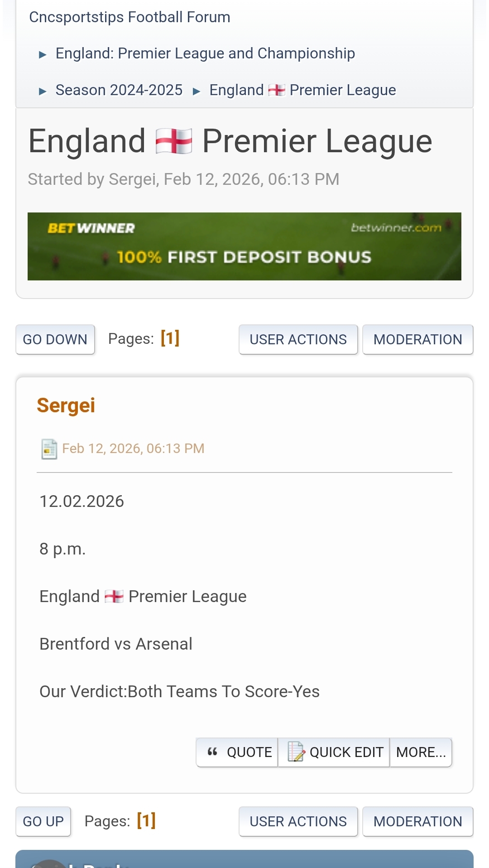
Task: Expand the More... post options
Action: point(421,752)
